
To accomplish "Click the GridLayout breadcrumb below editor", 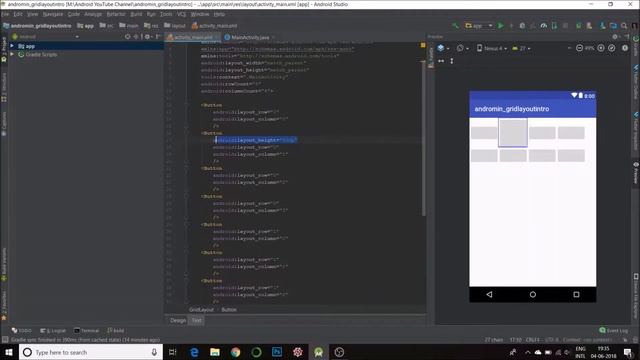I will 201,310.
